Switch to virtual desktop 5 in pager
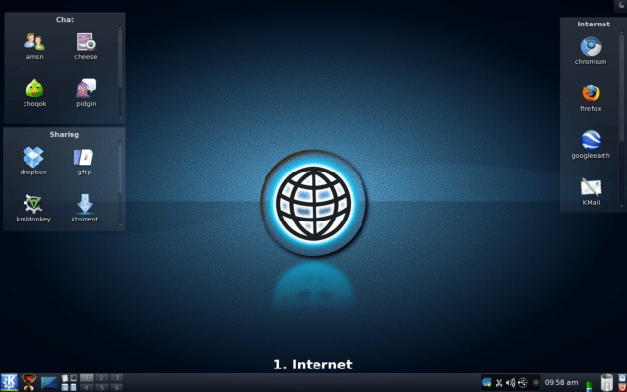Image resolution: width=627 pixels, height=392 pixels. point(102,387)
